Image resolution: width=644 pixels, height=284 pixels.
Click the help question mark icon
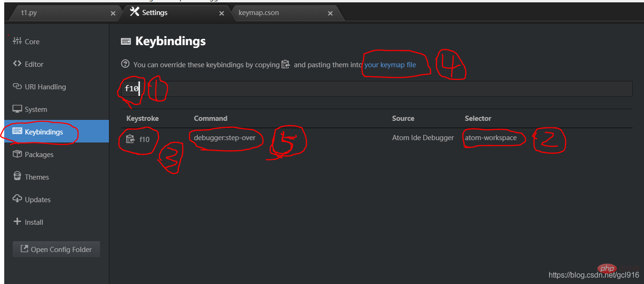point(125,64)
